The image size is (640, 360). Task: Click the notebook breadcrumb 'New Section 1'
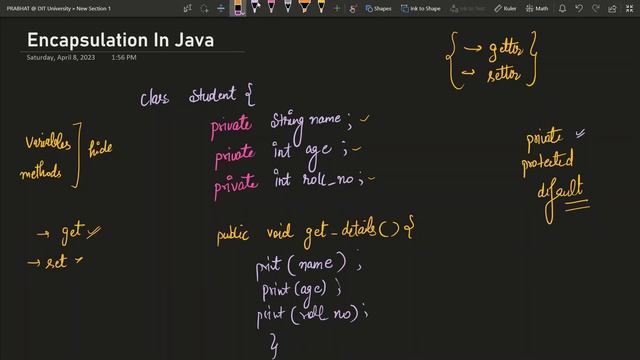(93, 8)
